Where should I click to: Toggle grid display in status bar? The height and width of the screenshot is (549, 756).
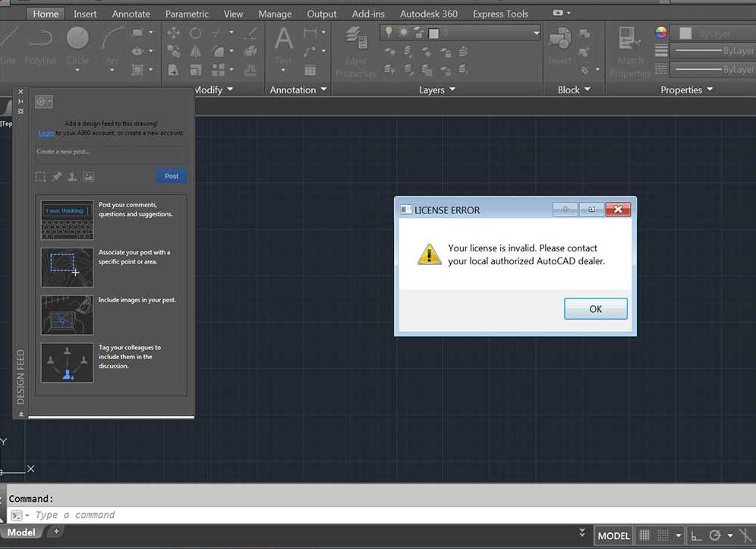[645, 535]
